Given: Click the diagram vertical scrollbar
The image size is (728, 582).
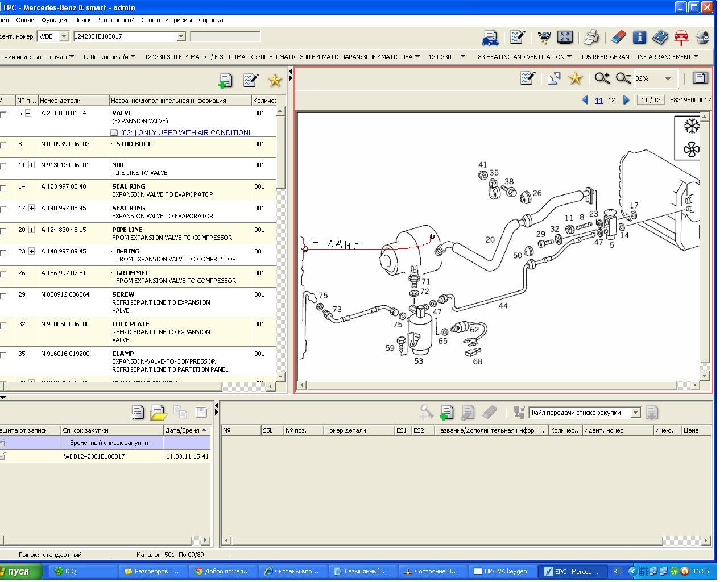Looking at the screenshot, I should click(705, 246).
